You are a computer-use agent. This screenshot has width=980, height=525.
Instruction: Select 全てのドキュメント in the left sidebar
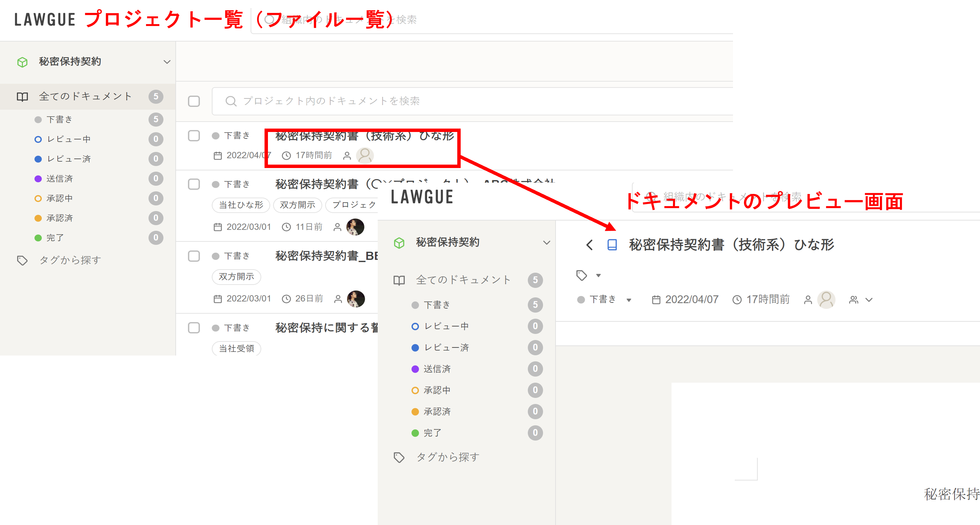click(85, 96)
